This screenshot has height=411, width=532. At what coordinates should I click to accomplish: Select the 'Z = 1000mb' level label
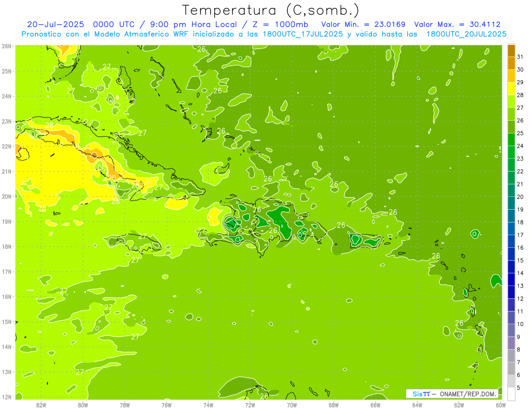tap(280, 24)
